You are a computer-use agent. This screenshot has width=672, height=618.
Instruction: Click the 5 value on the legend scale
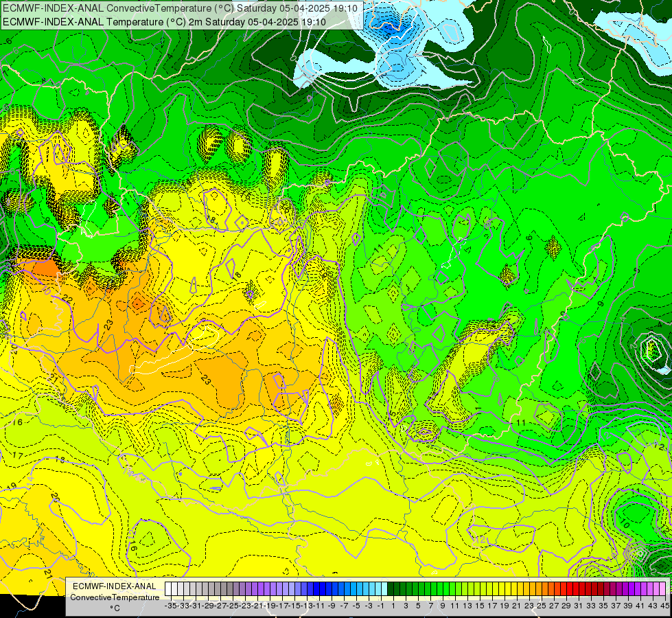pos(418,606)
